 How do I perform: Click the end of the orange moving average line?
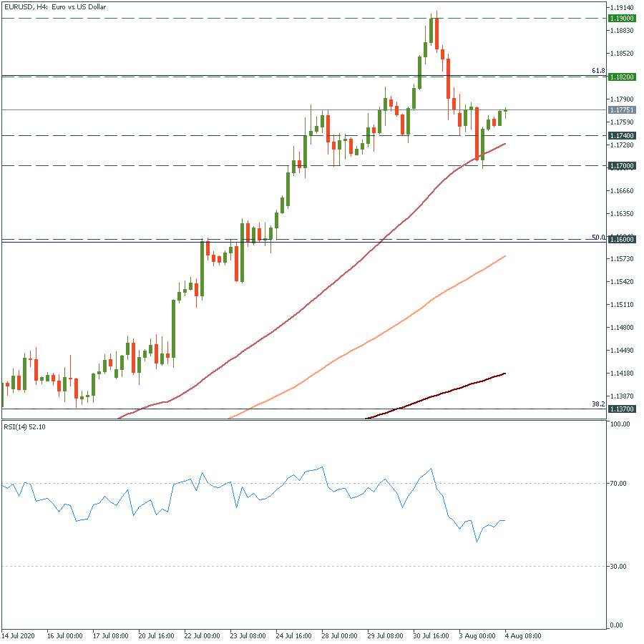coord(506,255)
